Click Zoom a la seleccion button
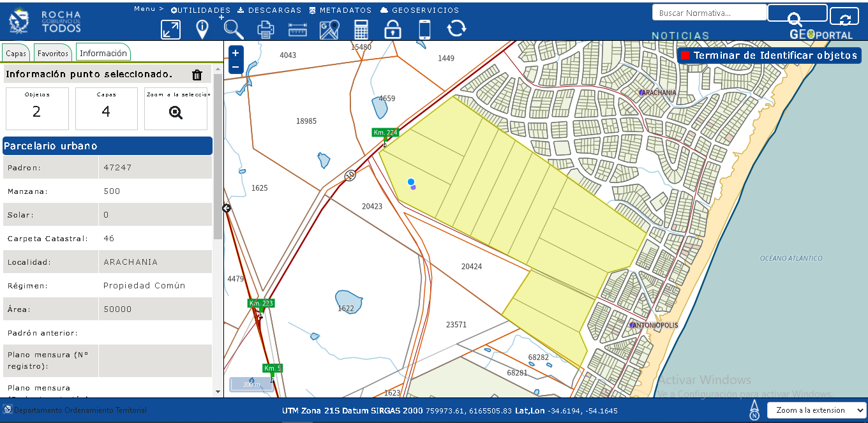This screenshot has height=423, width=868. click(176, 109)
